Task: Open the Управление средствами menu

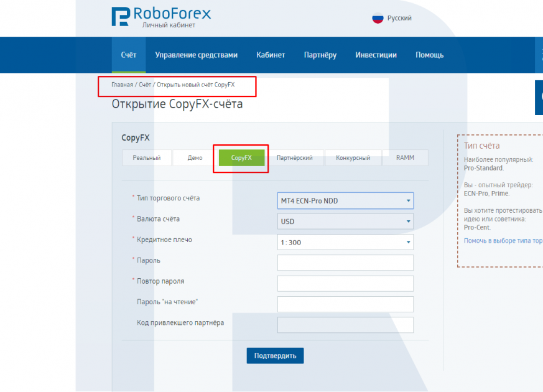Action: (x=197, y=55)
